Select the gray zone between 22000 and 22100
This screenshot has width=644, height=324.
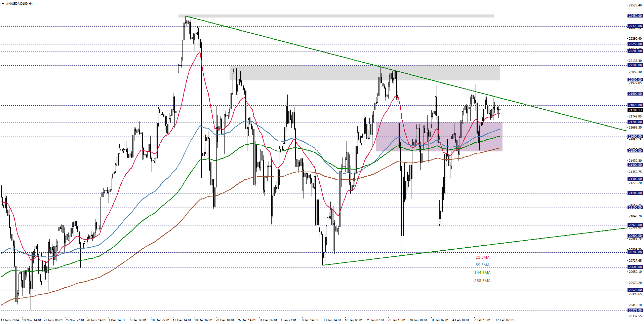coord(365,73)
